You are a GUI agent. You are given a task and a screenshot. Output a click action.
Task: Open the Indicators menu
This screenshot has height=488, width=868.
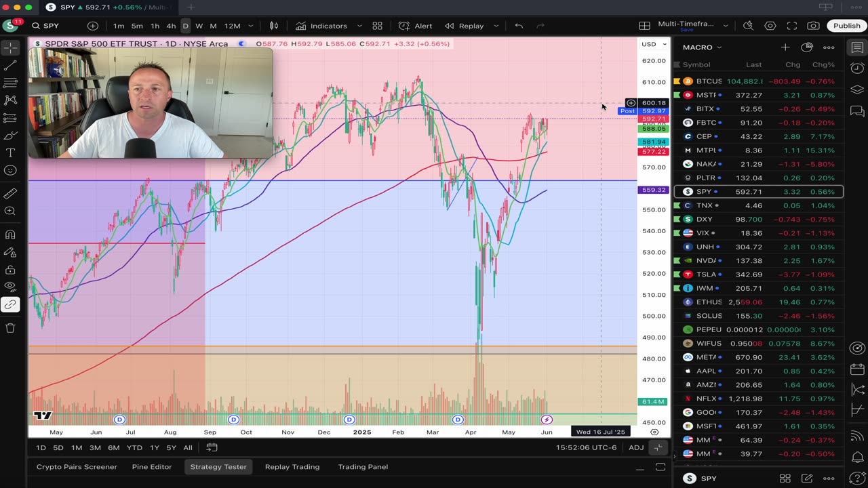pos(321,26)
